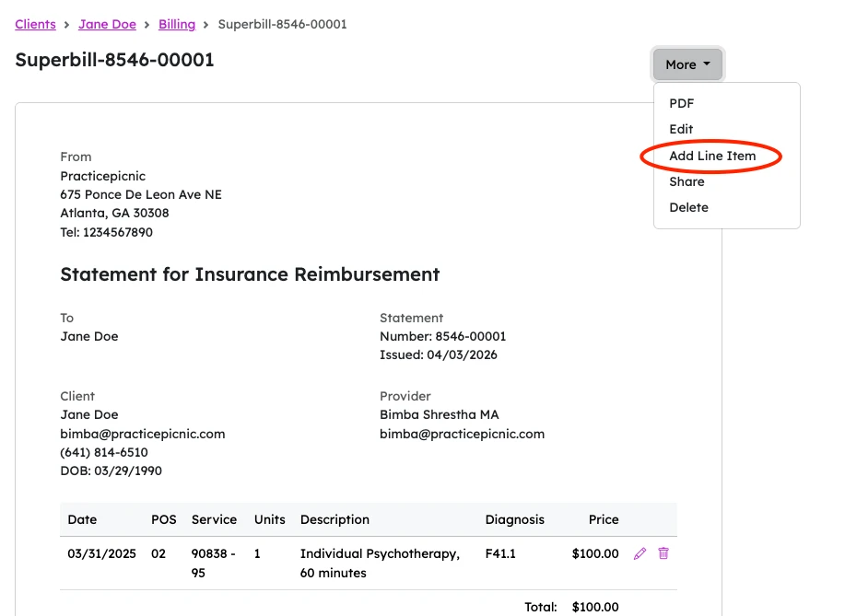The image size is (845, 616).
Task: Delete the 03/31/2025 line item via the trash icon
Action: tap(663, 553)
